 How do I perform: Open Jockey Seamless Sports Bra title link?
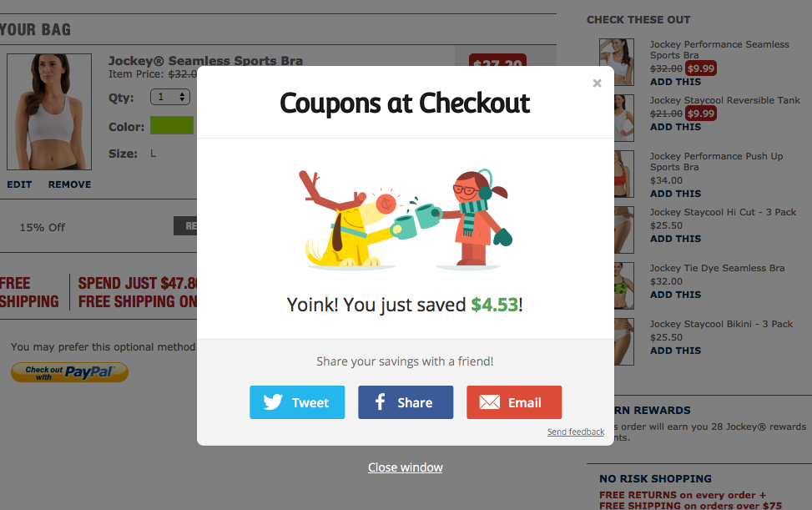[x=205, y=61]
